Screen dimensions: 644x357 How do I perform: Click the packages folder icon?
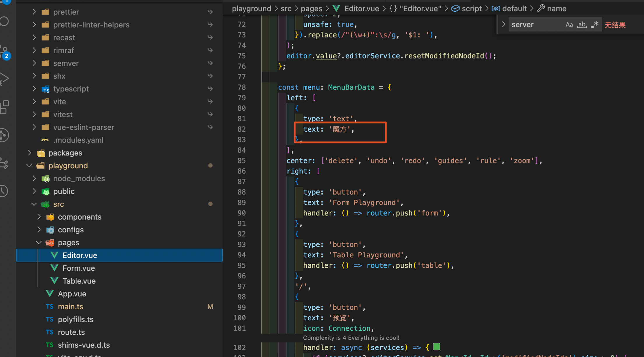(x=41, y=153)
